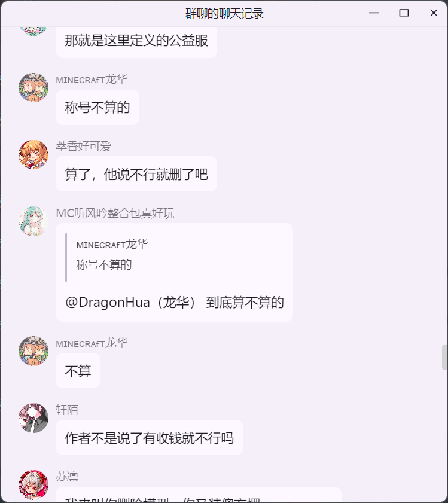The height and width of the screenshot is (503, 448).
Task: Select the message 算了，他说不行就删了吧
Action: tap(136, 174)
